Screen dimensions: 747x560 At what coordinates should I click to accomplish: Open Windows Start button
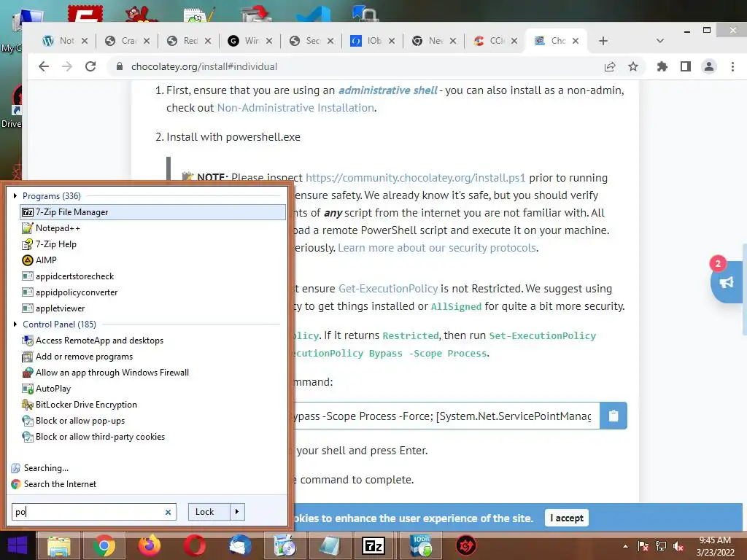tap(18, 545)
